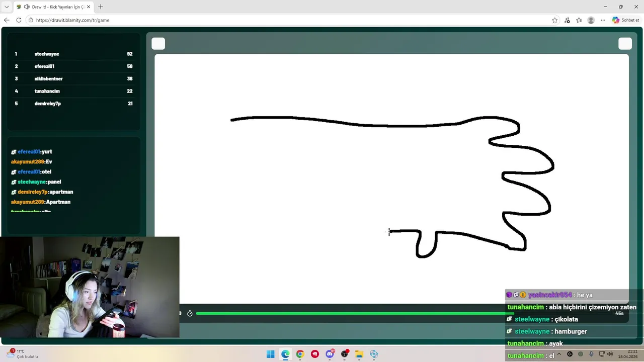
Task: Expand the system tray hidden icons chevron
Action: click(x=559, y=354)
